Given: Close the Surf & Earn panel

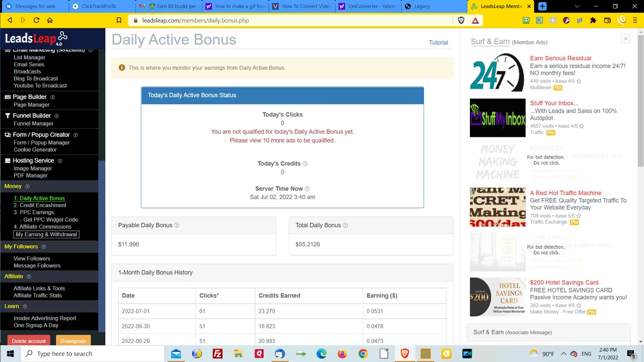Looking at the screenshot, I should tap(625, 39).
